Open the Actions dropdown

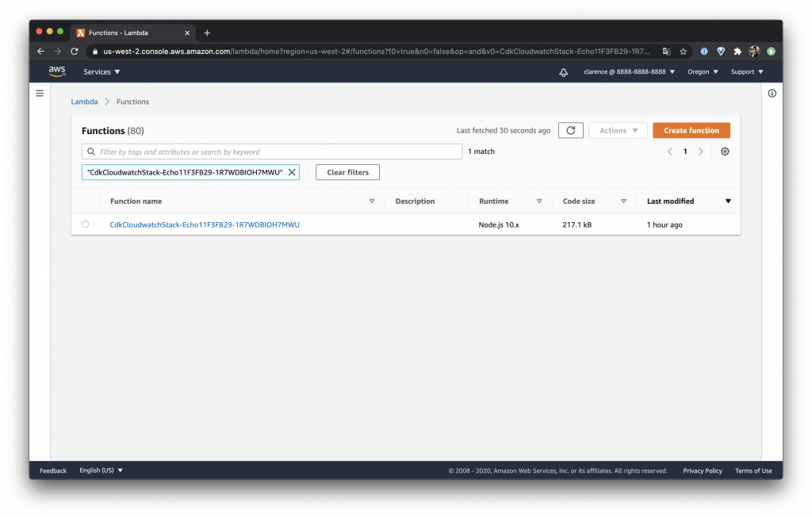pyautogui.click(x=618, y=131)
